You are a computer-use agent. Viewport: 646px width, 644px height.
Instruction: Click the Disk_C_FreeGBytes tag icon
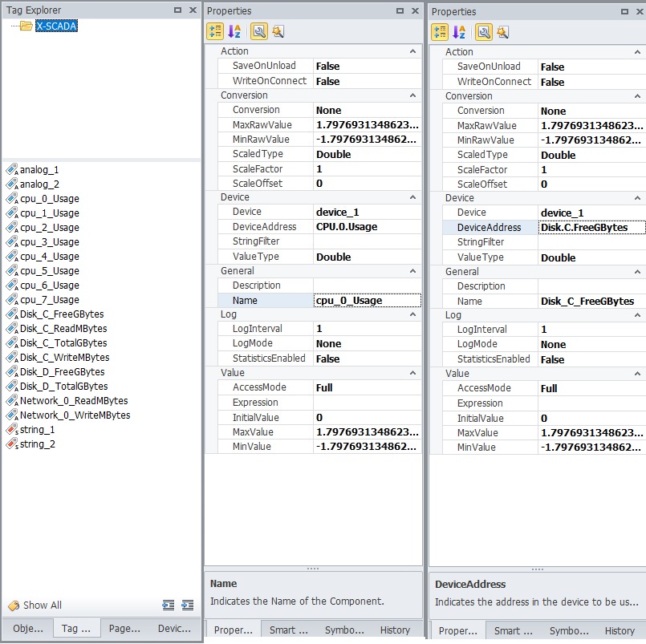coord(11,314)
